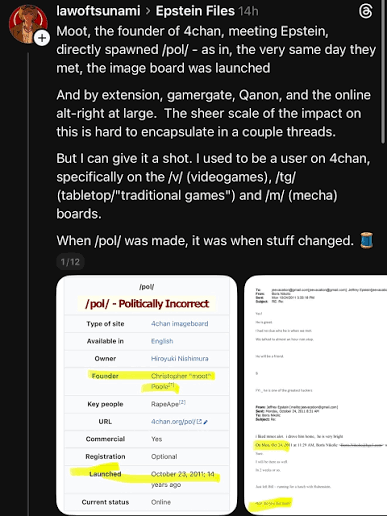Click 4chan imageboard link in infobox
Screen dimensions: 387x516
click(x=180, y=324)
